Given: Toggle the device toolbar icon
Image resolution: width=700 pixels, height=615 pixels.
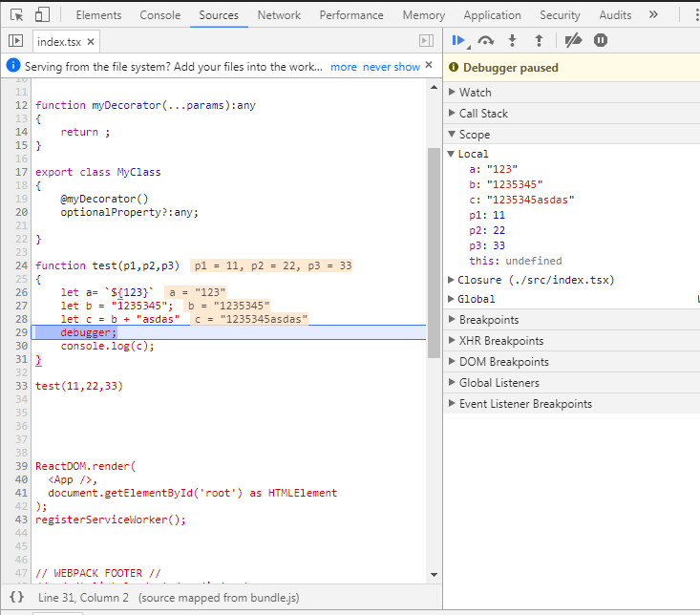Looking at the screenshot, I should [x=42, y=14].
